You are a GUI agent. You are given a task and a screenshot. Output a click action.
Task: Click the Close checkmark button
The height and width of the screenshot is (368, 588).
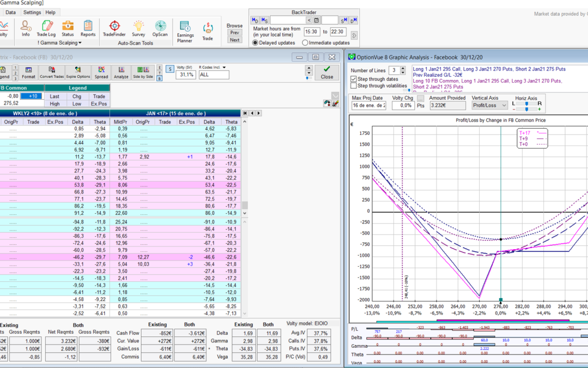(x=327, y=73)
